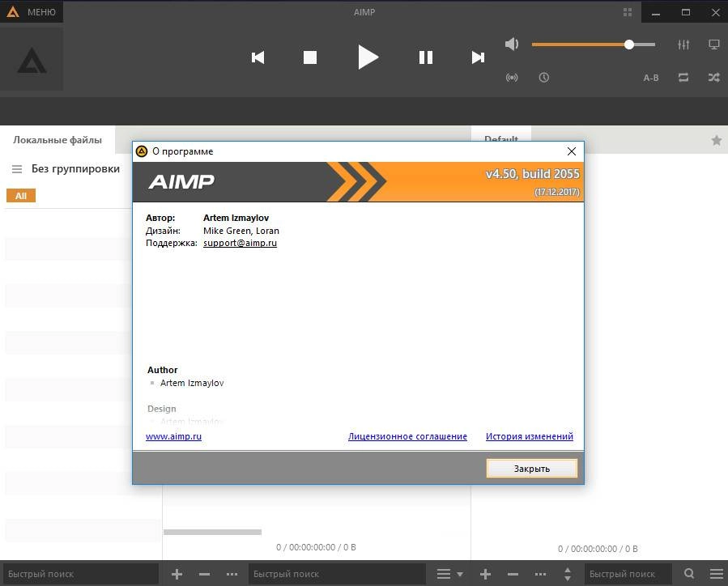Open the left three-dots more menu
The width and height of the screenshot is (728, 586).
click(x=232, y=575)
